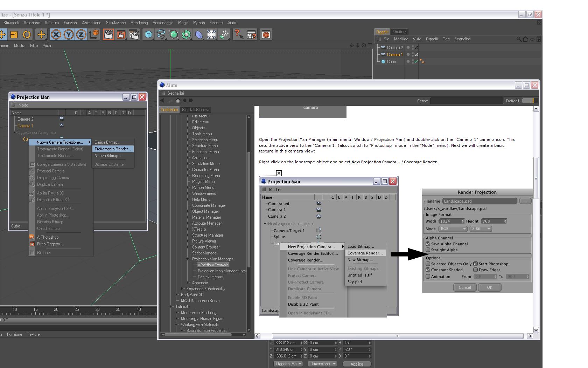Viewport: 588px width, 368px height.
Task: Expand the Modeling a Human Figure node
Action: (177, 319)
